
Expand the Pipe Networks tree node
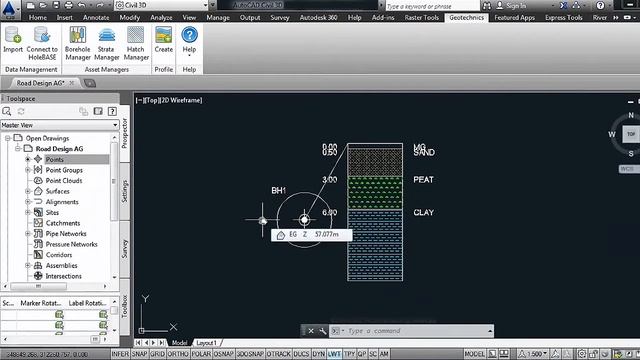point(28,233)
